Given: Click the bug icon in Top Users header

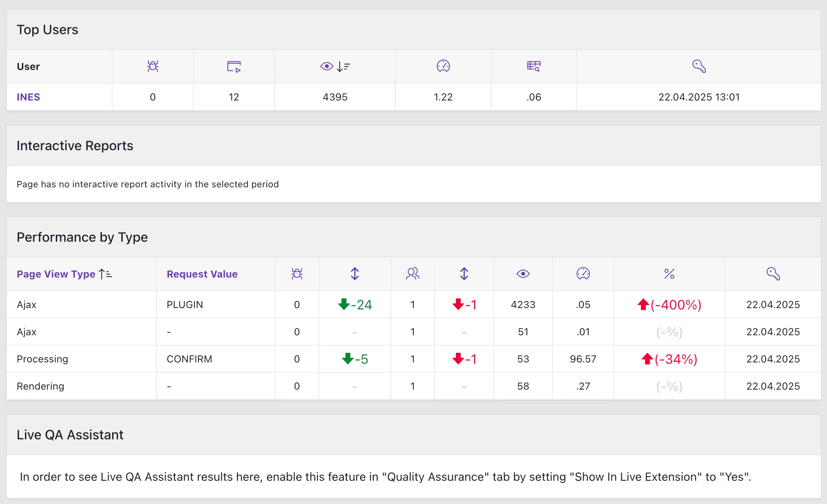Looking at the screenshot, I should click(153, 66).
